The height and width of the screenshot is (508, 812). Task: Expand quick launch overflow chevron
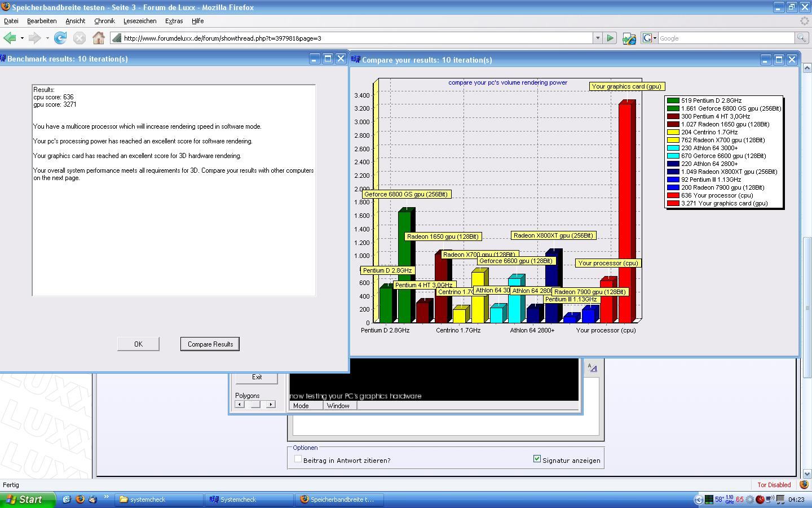click(x=106, y=497)
